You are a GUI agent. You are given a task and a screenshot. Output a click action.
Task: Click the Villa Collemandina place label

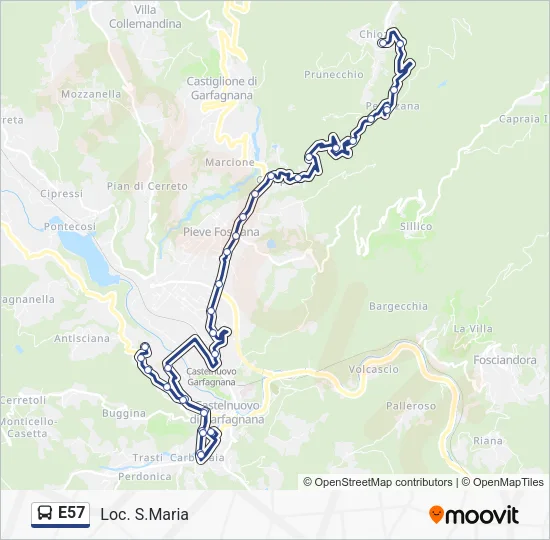pyautogui.click(x=145, y=17)
